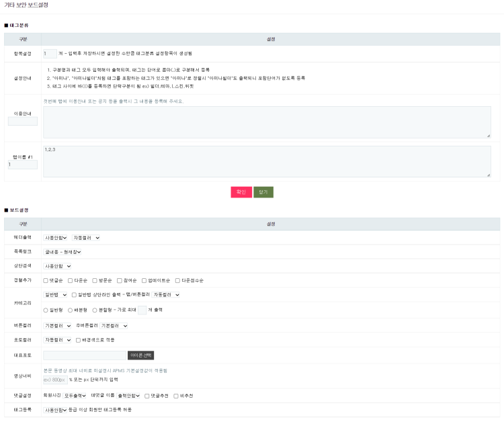The width and height of the screenshot is (504, 424).
Task: Click the large 이용안내 content textarea
Action: tap(267, 122)
